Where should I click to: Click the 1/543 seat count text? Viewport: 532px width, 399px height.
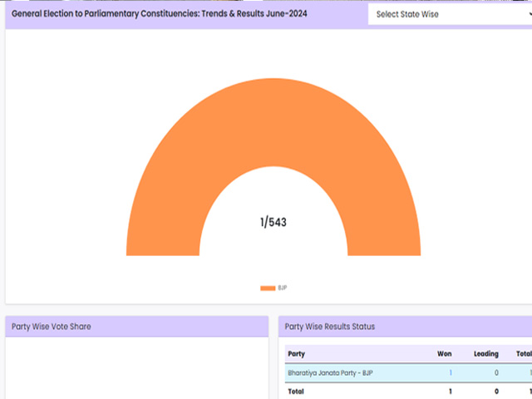(x=273, y=222)
